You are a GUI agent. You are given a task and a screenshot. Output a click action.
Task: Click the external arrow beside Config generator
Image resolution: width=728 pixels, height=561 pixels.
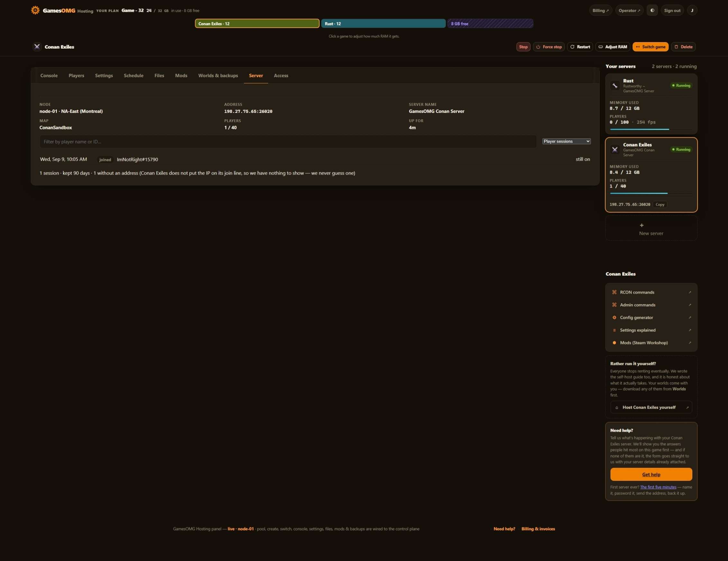(690, 318)
